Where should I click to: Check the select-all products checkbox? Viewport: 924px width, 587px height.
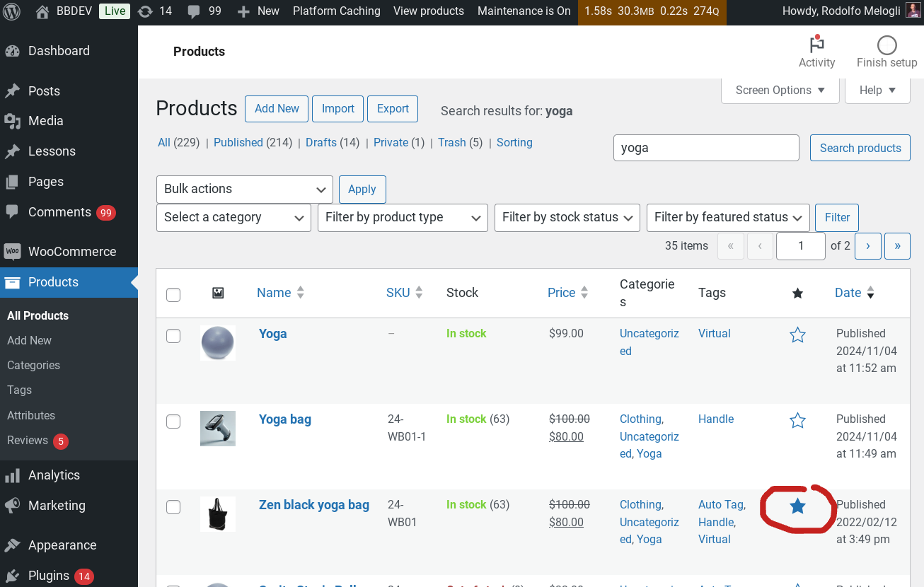pos(173,295)
